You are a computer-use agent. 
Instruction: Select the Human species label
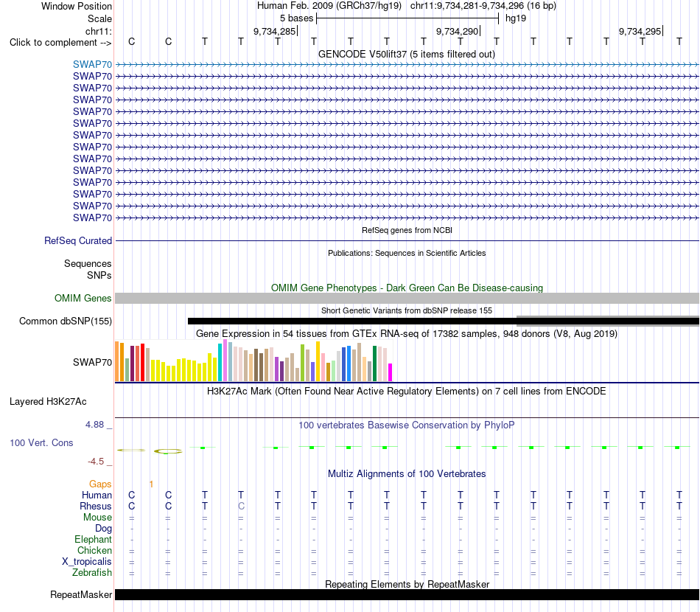(x=97, y=495)
